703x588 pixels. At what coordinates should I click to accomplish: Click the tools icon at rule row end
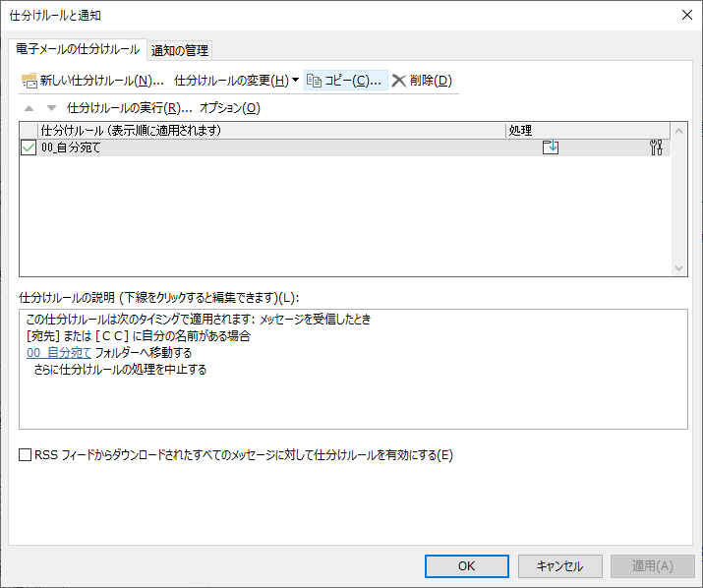tap(657, 147)
